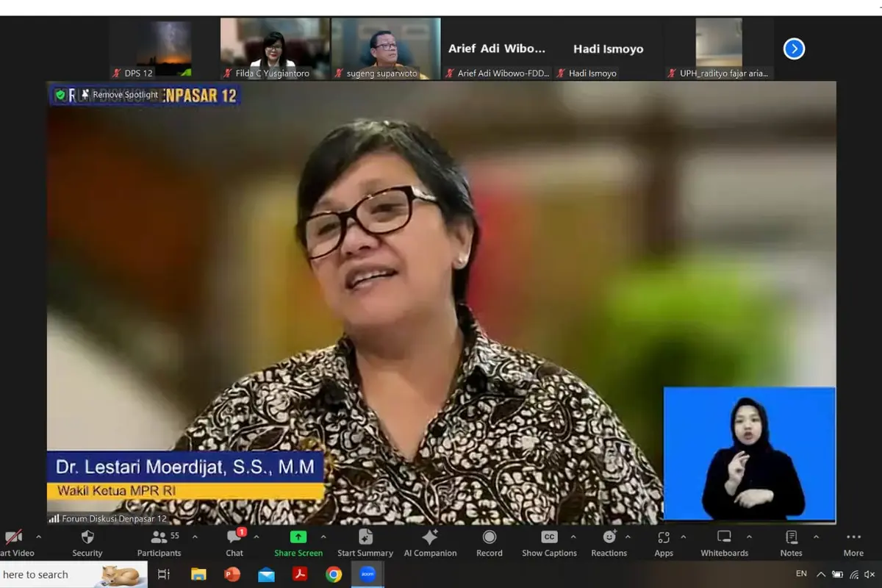
Task: Click the speaker name Dr. Lestari Moerdijat banner
Action: (x=185, y=467)
